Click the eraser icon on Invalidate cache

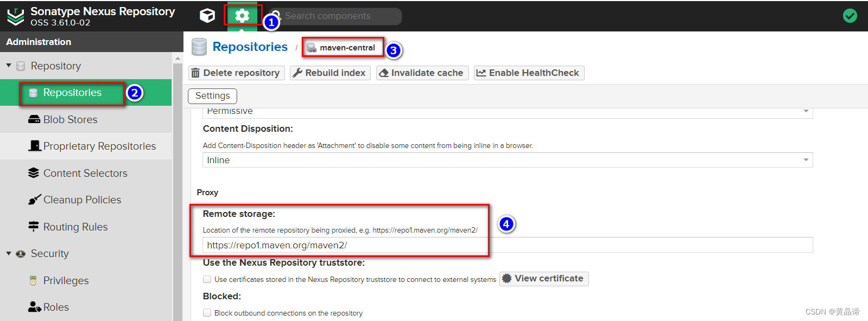[x=384, y=73]
